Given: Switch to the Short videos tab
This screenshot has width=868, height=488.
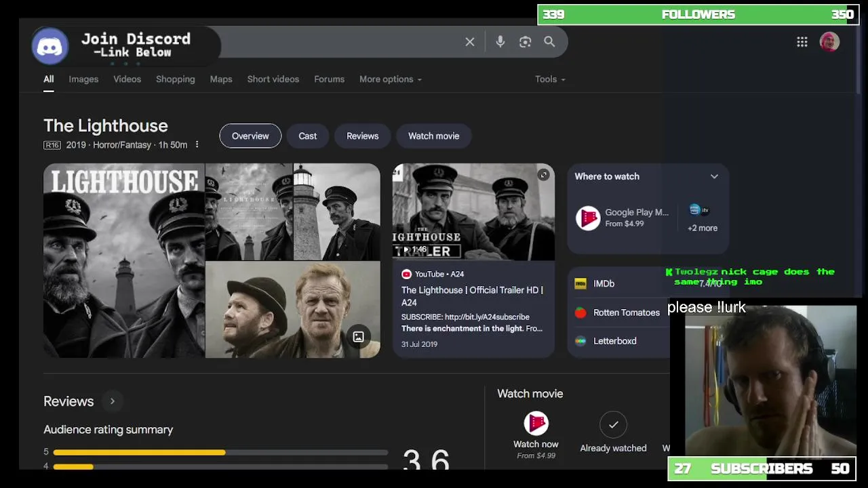Looking at the screenshot, I should 273,79.
